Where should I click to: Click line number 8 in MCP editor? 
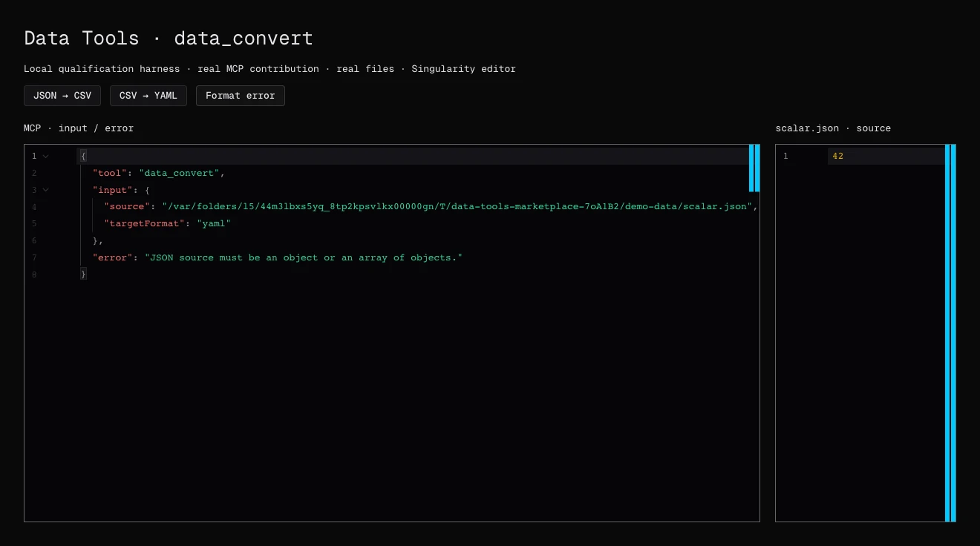(x=34, y=274)
